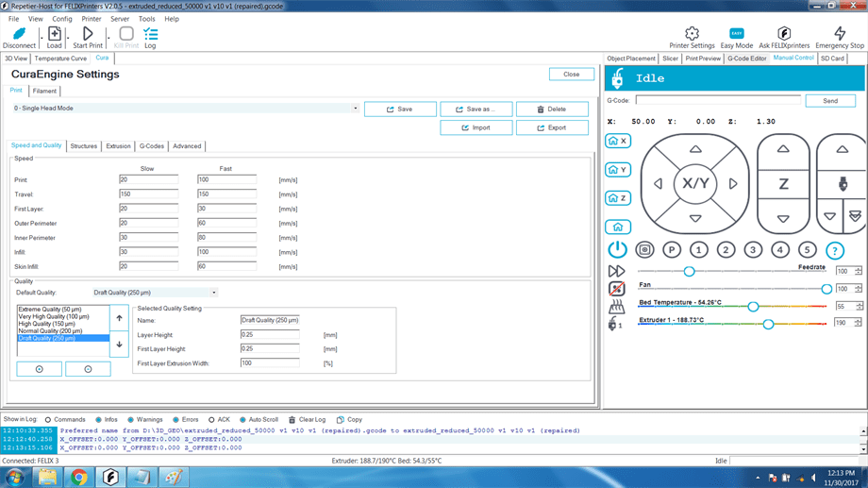The image size is (868, 488).
Task: Move Y axis up with the arrow
Action: [x=695, y=149]
